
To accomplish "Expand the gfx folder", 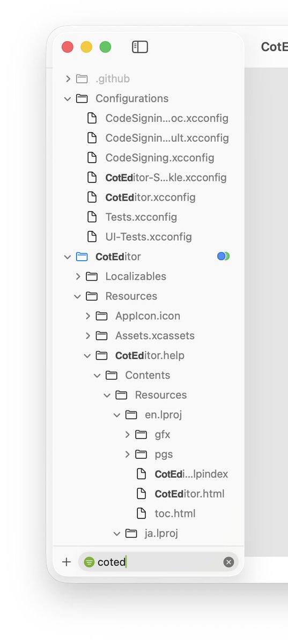I will pos(127,435).
